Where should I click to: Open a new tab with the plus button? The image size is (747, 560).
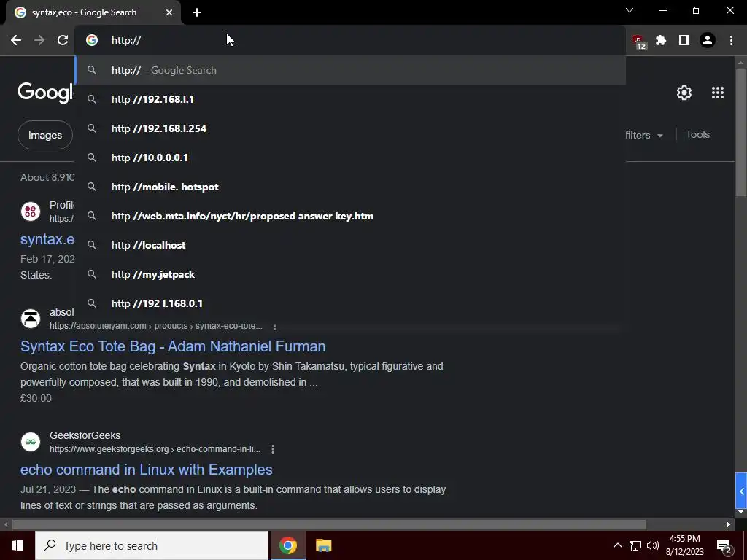click(x=197, y=12)
